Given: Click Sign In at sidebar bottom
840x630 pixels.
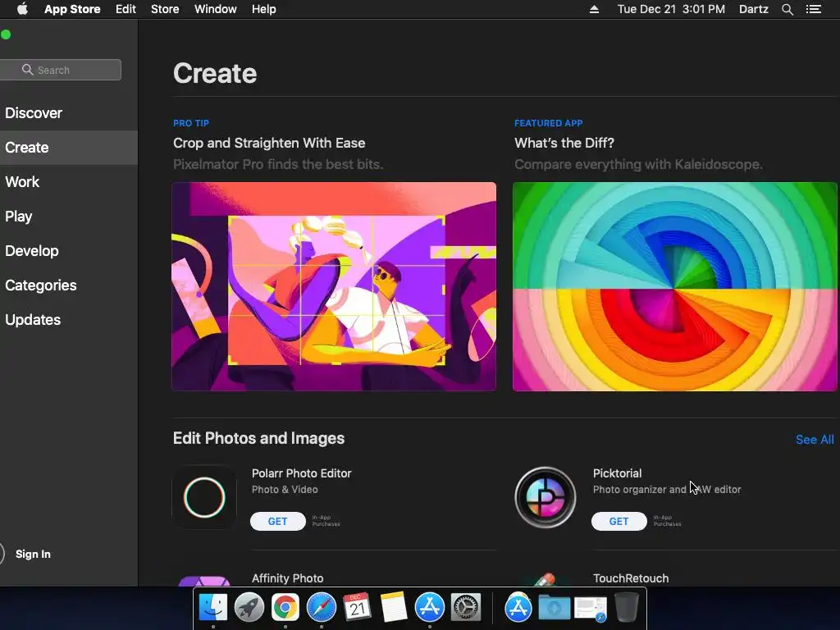Looking at the screenshot, I should 33,554.
